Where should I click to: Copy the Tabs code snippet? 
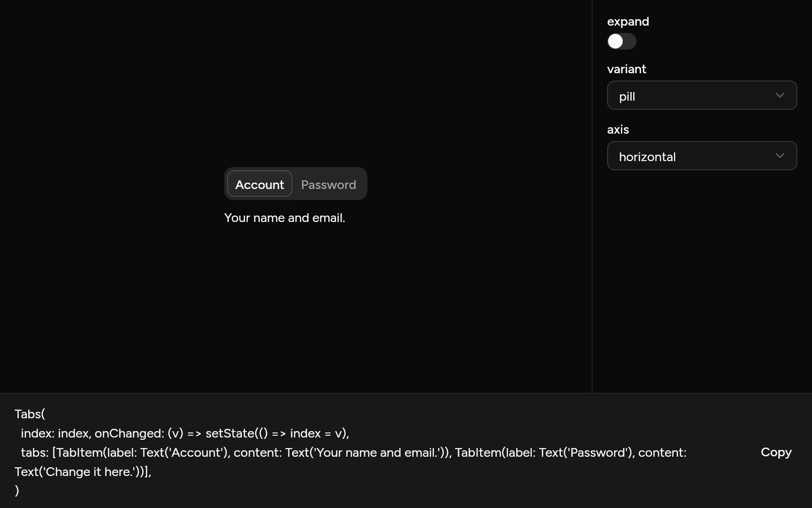pyautogui.click(x=776, y=452)
